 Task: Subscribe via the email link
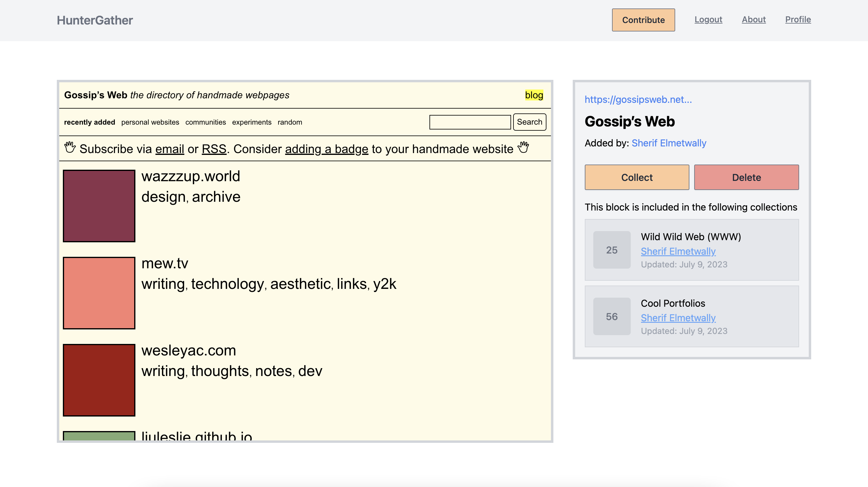coord(170,149)
